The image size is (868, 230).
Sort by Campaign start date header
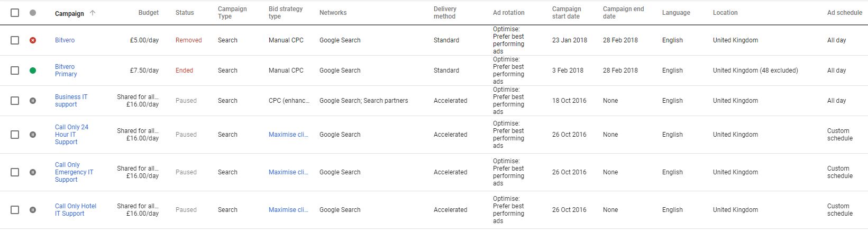tap(566, 13)
